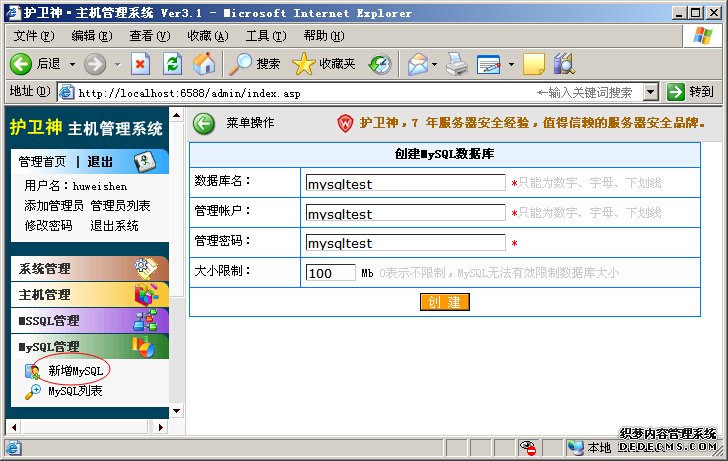Image resolution: width=728 pixels, height=461 pixels.
Task: Click the Mail envelope toolbar icon
Action: [x=418, y=64]
